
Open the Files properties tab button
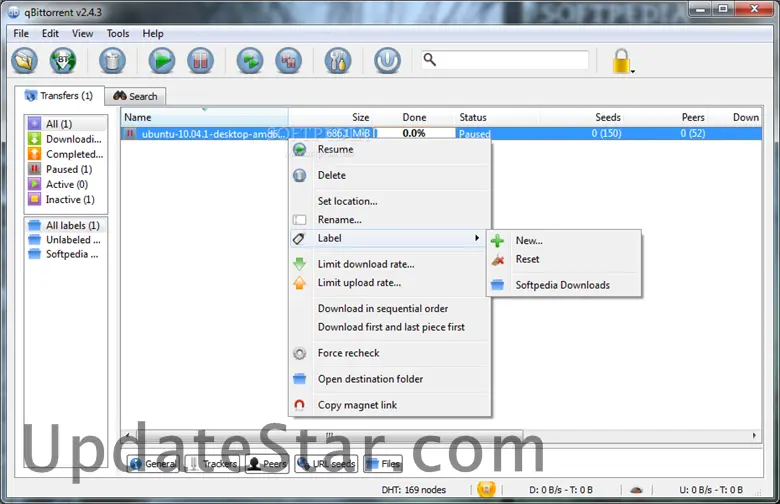383,464
